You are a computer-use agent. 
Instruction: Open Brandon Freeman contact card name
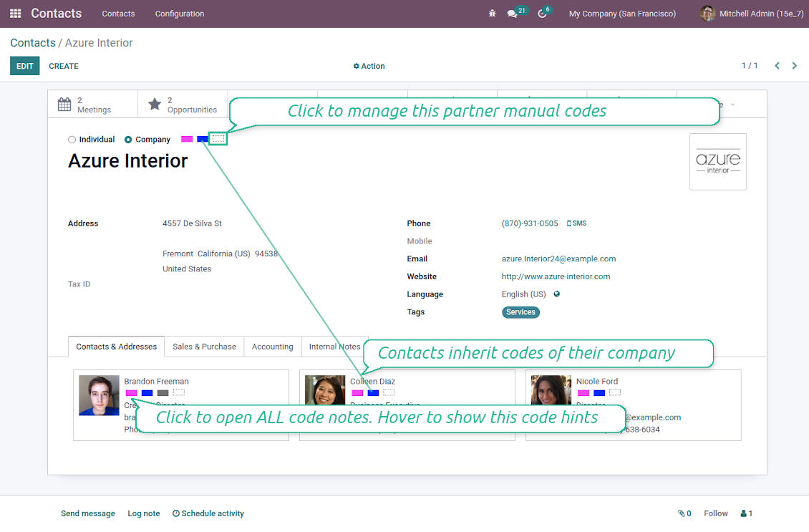coord(156,382)
